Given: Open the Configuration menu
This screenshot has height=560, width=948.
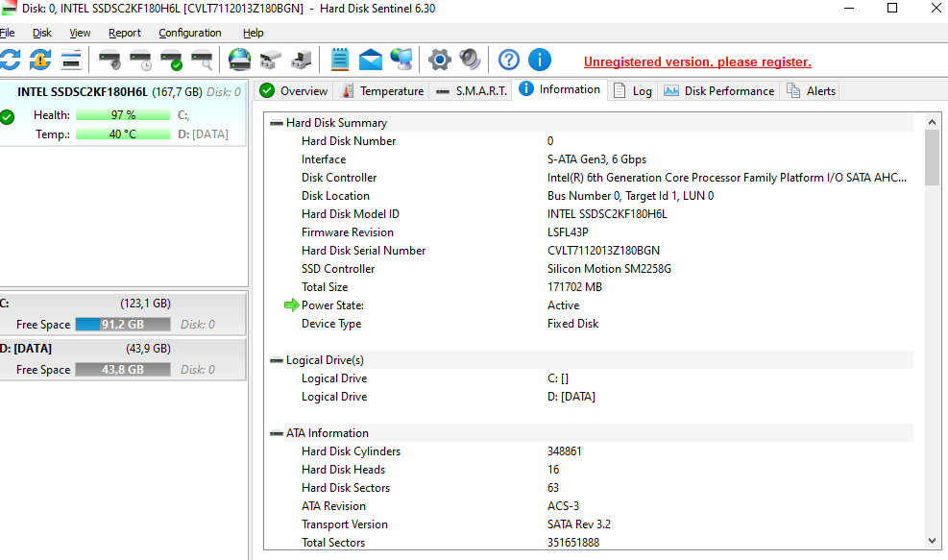Looking at the screenshot, I should 189,33.
